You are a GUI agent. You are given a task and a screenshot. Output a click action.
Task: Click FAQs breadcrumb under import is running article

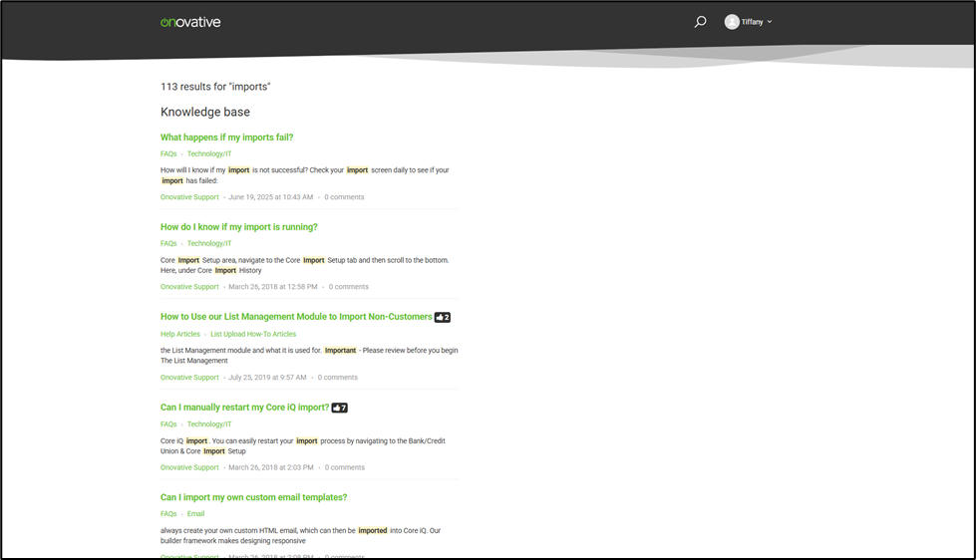[168, 243]
